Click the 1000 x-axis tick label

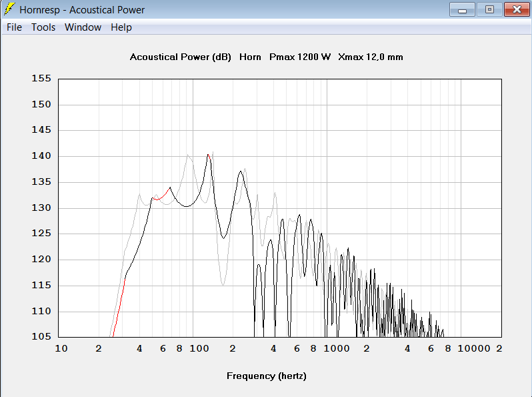[x=337, y=348]
